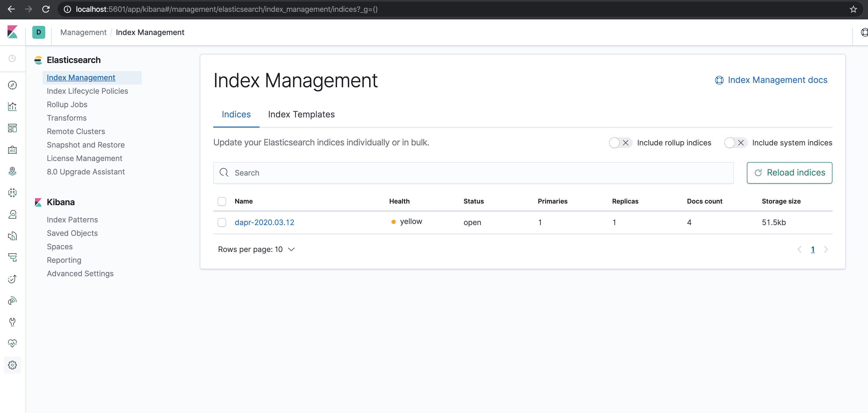The image size is (868, 413).
Task: Open Index Management docs link
Action: coord(771,80)
